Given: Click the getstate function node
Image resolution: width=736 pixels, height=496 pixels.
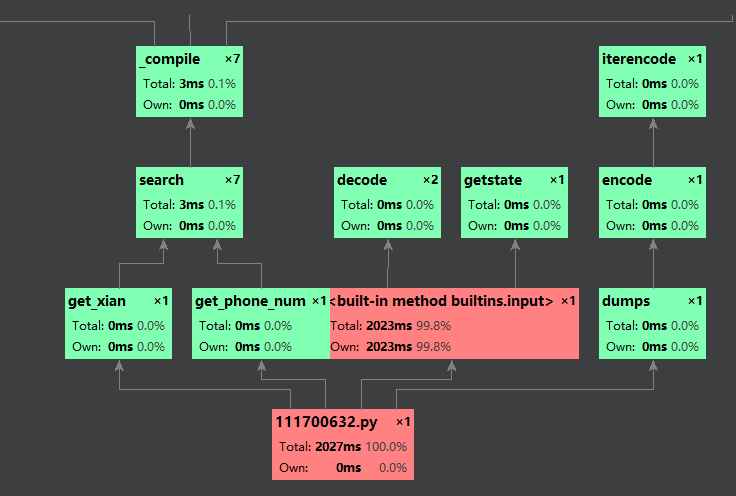Looking at the screenshot, I should 514,201.
